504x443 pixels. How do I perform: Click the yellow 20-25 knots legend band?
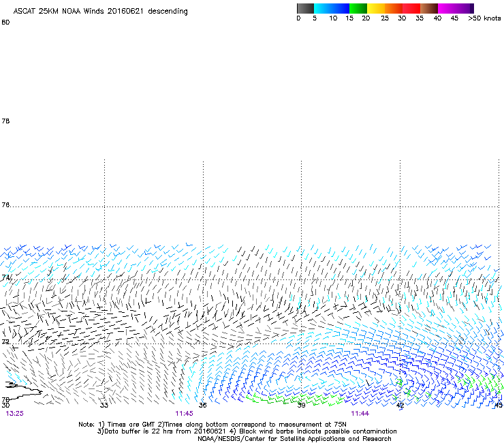click(x=376, y=8)
